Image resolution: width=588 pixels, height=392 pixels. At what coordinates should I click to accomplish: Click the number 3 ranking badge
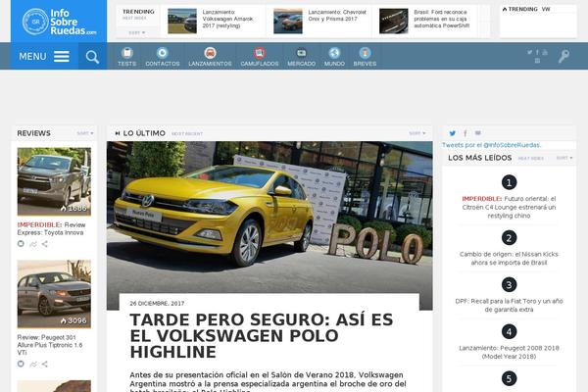click(509, 285)
